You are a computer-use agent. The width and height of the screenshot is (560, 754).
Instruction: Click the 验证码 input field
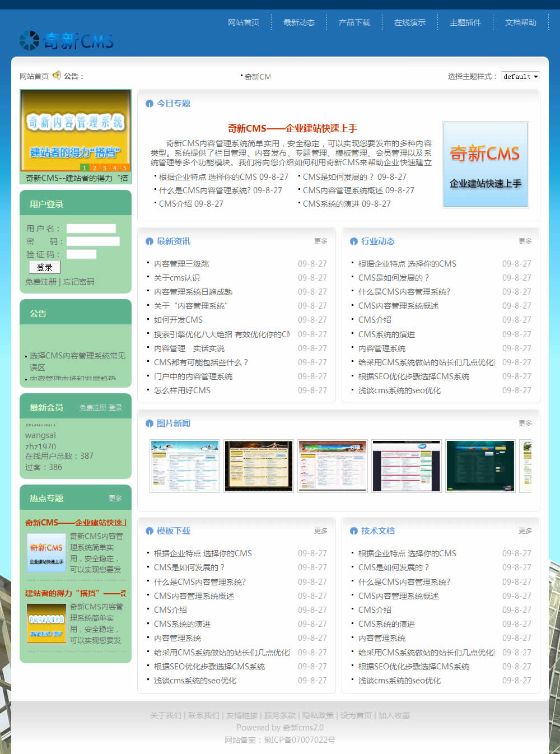[81, 254]
